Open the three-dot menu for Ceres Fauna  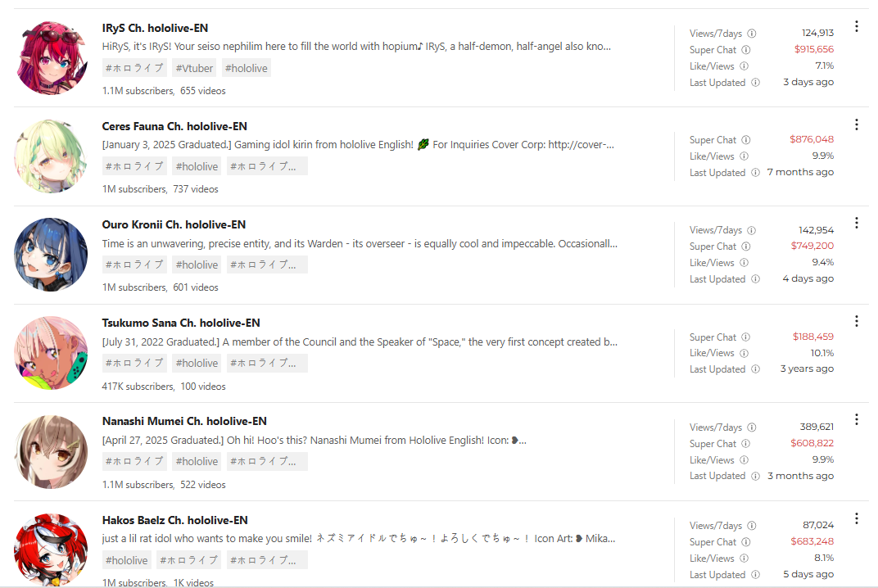pyautogui.click(x=856, y=124)
